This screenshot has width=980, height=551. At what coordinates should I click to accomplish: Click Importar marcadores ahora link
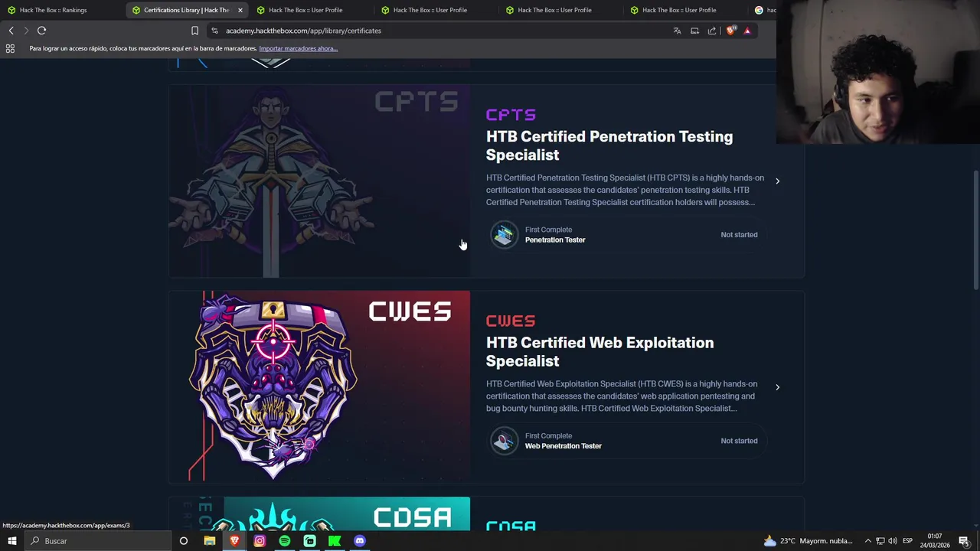coord(298,48)
